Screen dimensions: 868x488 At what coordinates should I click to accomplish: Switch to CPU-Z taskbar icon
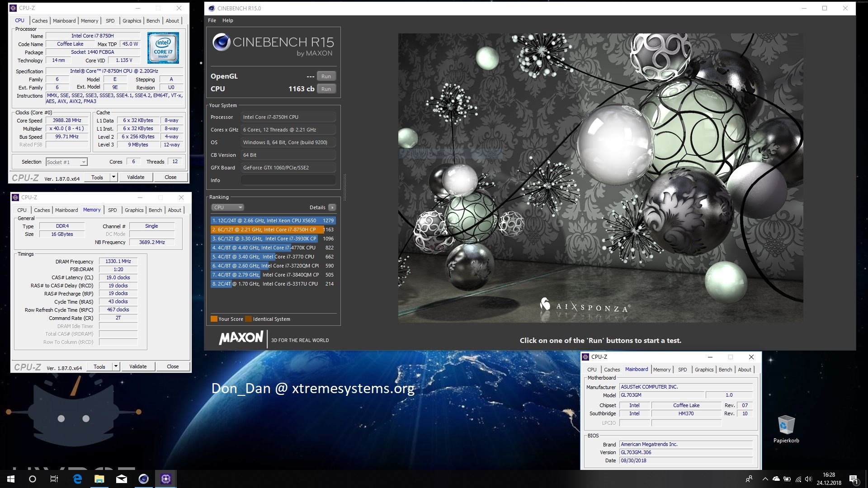[x=166, y=479]
